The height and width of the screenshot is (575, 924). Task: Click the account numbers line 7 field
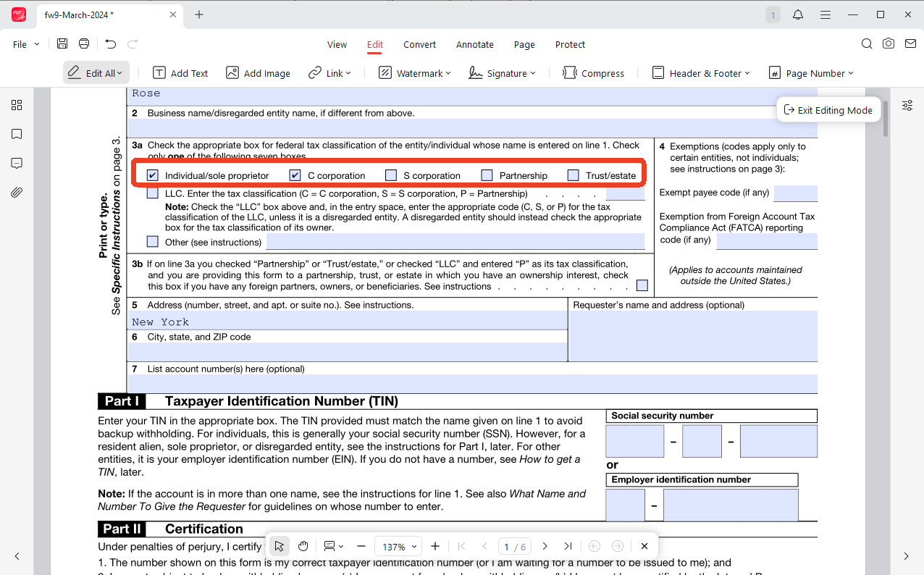tap(472, 384)
